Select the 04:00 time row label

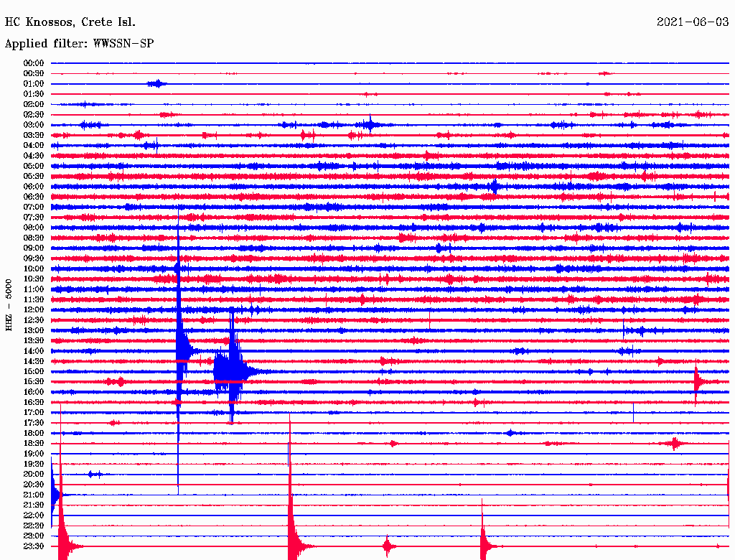(34, 146)
